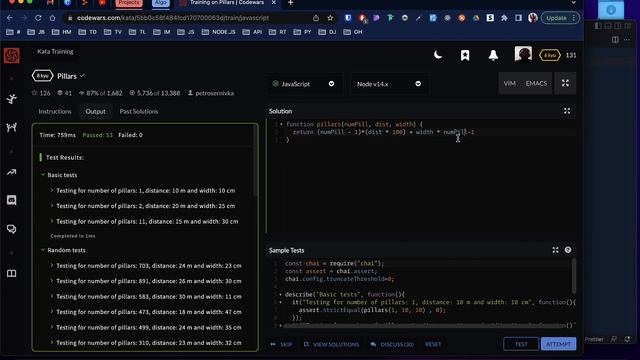Image resolution: width=640 pixels, height=360 pixels.
Task: Click the browser back arrow
Action: click(x=9, y=18)
